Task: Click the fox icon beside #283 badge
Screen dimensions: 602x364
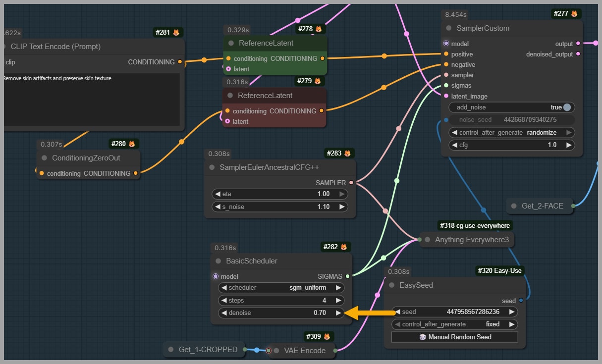Action: tap(347, 154)
